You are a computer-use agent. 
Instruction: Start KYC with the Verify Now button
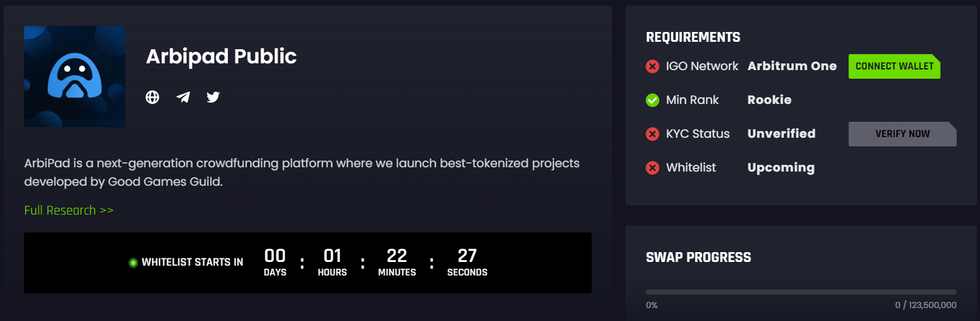click(x=902, y=134)
